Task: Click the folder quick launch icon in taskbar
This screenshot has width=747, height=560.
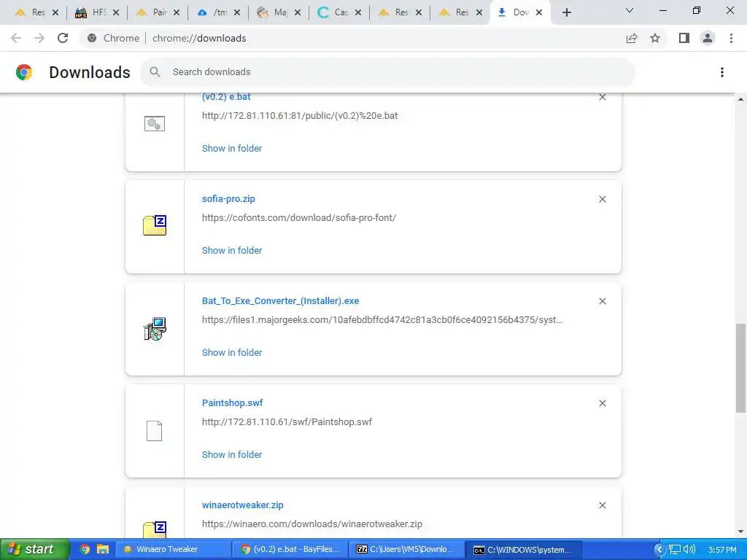Action: pyautogui.click(x=102, y=550)
